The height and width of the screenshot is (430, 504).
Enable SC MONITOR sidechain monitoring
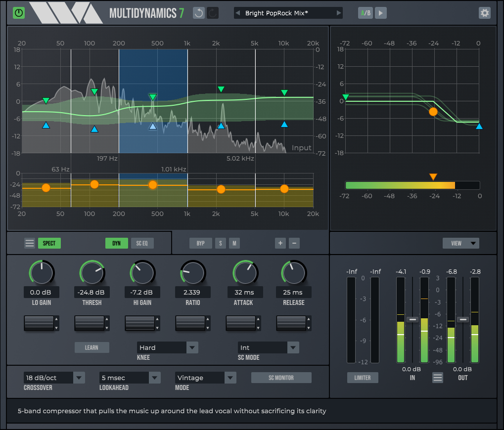point(281,377)
